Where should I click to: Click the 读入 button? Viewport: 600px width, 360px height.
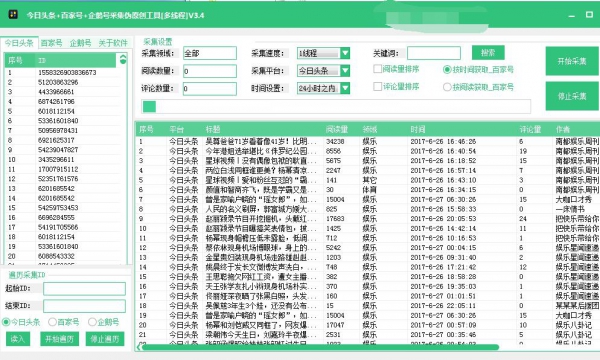pos(18,339)
